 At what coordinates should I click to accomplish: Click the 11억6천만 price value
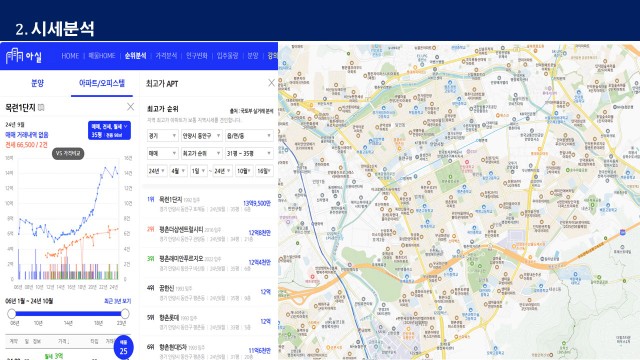260,350
